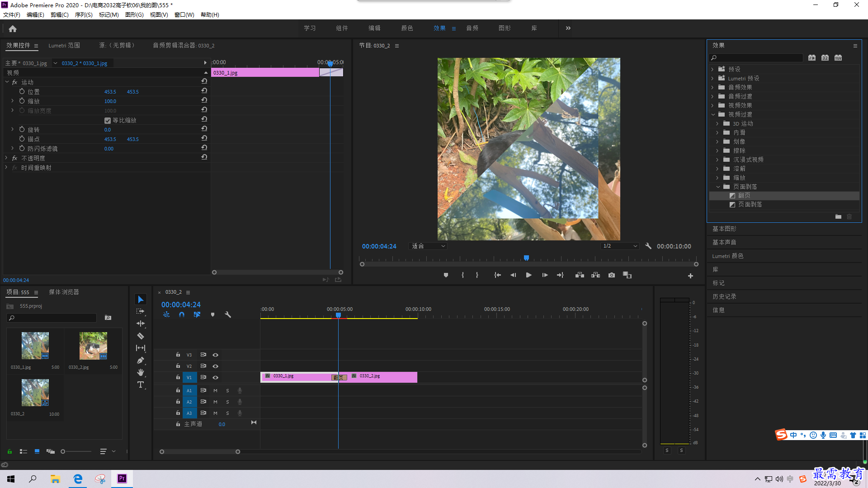
Task: Click the project panel zoom slider
Action: pyautogui.click(x=76, y=451)
